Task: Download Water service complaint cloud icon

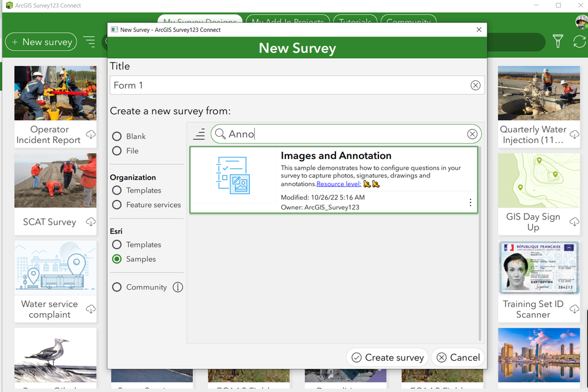Action: click(91, 309)
